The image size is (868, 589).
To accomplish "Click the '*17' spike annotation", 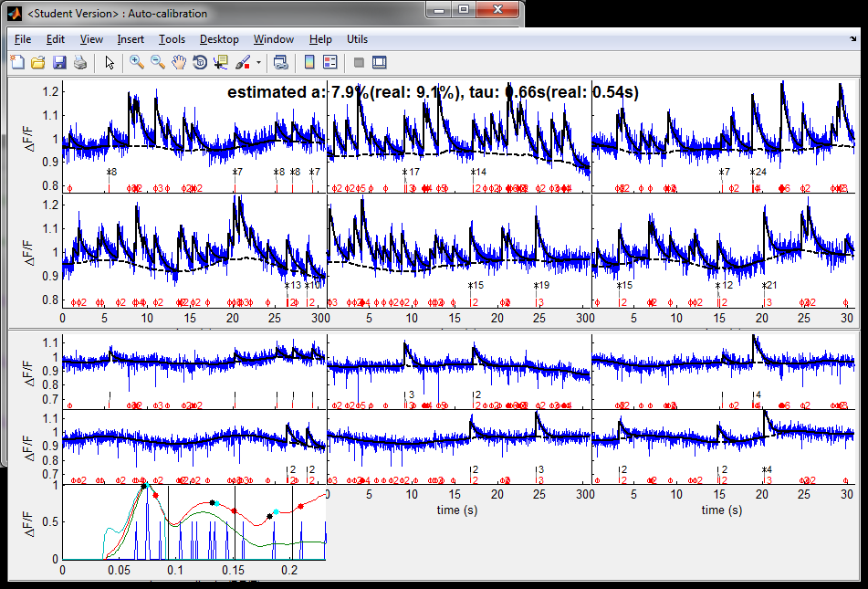I will [411, 172].
